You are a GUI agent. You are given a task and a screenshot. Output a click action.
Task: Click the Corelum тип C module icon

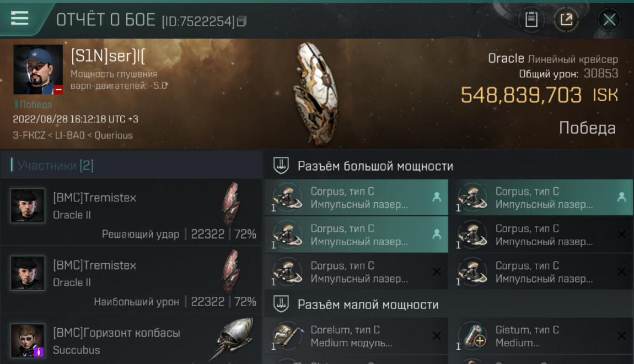(x=287, y=336)
